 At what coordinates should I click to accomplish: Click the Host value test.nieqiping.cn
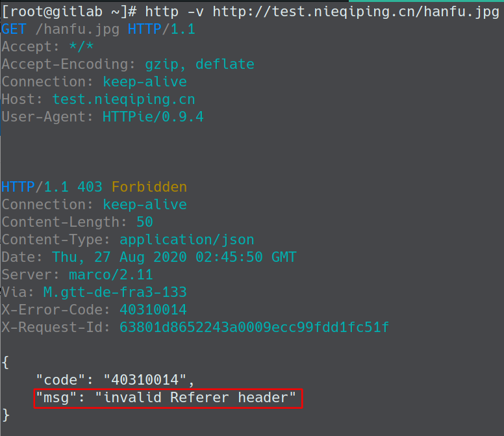(123, 99)
